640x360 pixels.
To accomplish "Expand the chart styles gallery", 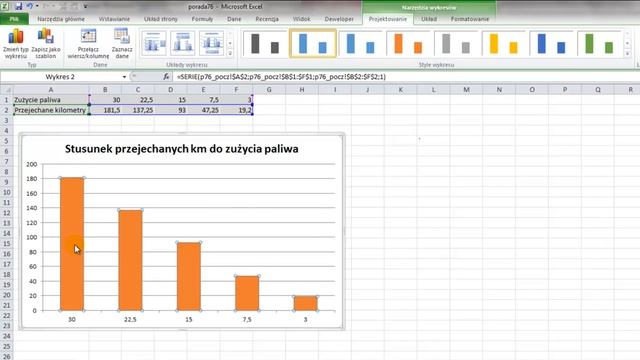I will (x=627, y=53).
